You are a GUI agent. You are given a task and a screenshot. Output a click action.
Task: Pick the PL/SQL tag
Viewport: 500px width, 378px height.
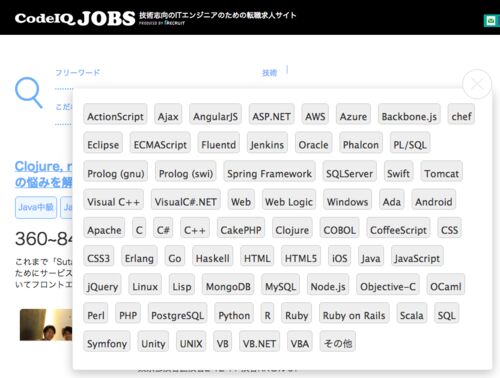point(410,142)
